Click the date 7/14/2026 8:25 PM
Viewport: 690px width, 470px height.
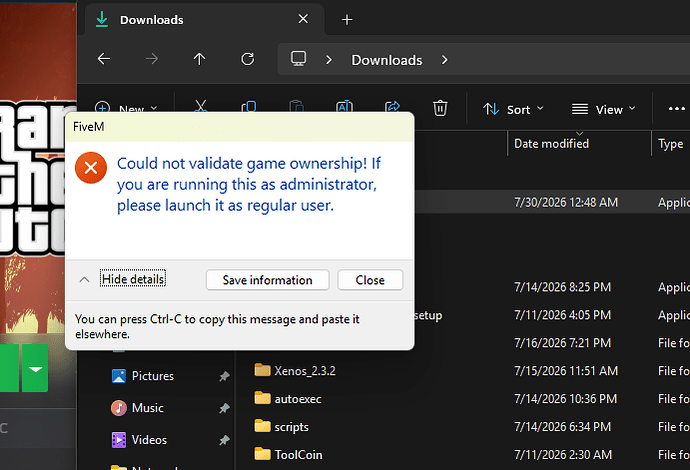coord(562,287)
